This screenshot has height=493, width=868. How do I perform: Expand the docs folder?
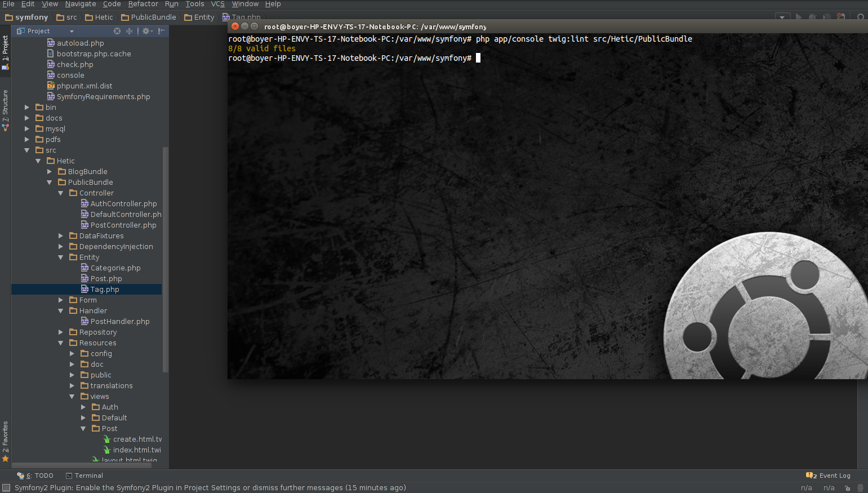(26, 118)
